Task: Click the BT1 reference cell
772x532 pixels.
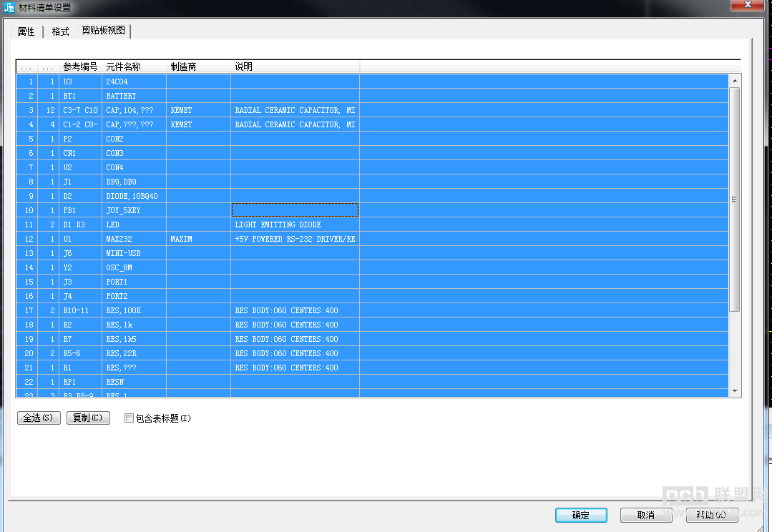Action: pos(80,96)
